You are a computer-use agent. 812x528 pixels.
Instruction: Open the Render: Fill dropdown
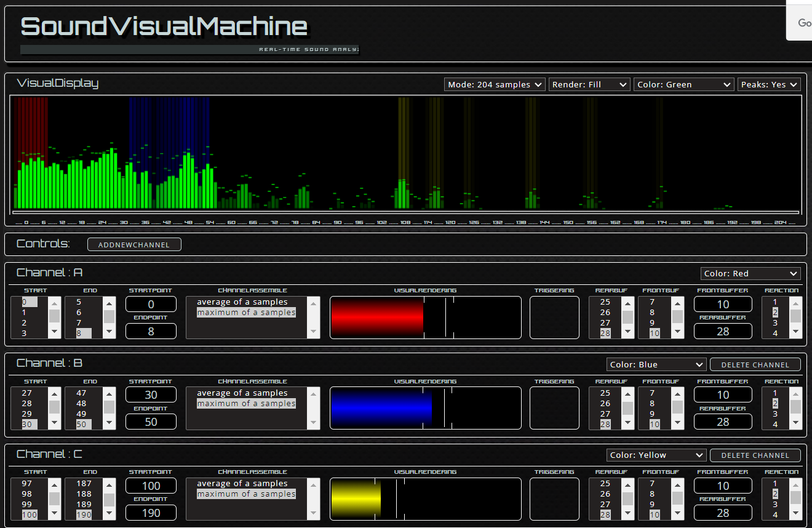[589, 84]
